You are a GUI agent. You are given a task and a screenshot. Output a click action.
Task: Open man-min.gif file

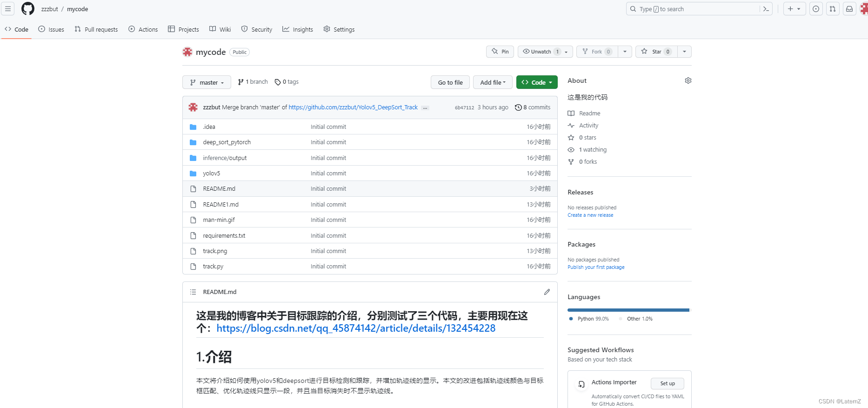[x=219, y=220]
